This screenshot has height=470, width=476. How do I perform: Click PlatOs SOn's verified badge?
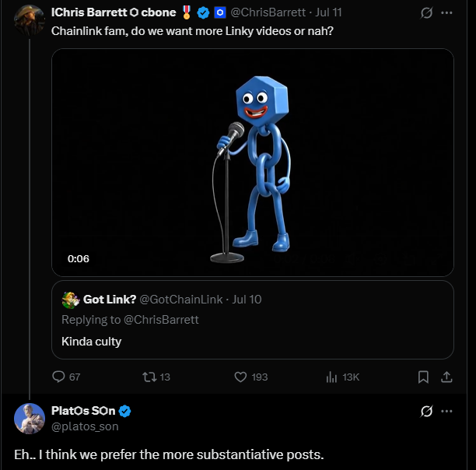coord(124,411)
